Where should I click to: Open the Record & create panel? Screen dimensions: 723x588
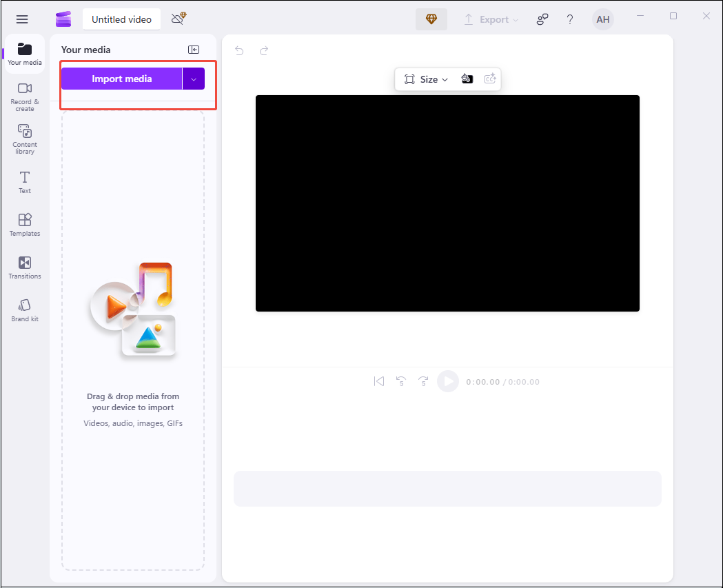24,97
